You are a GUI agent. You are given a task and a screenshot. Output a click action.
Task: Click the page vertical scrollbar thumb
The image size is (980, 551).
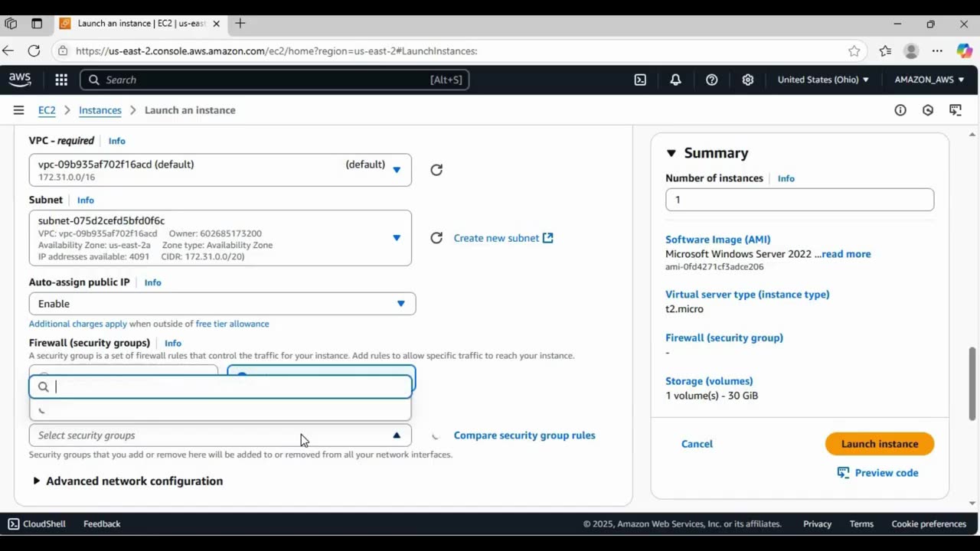[972, 383]
